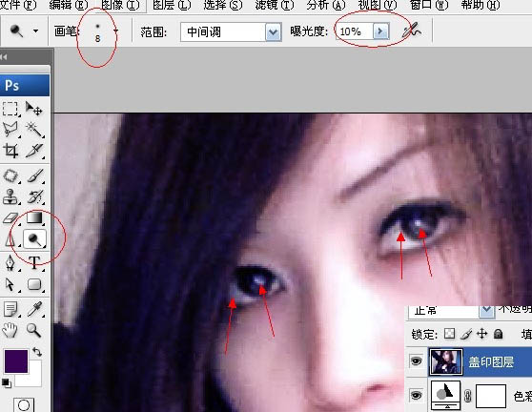Viewport: 532px width, 412px height.
Task: Click the Ps logo toolbox header
Action: tap(25, 85)
